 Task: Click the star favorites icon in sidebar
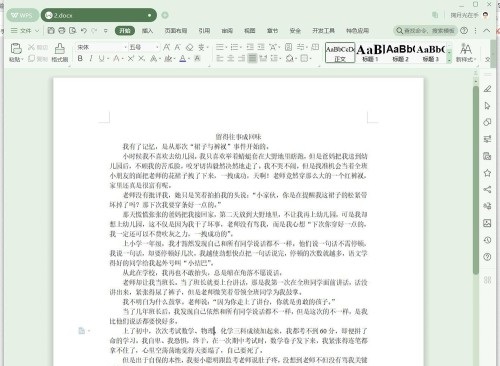coord(487,173)
